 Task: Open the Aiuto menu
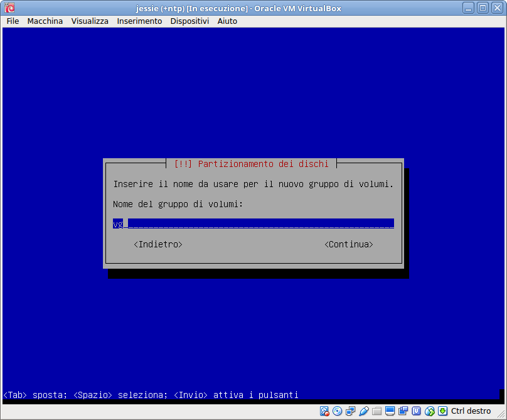[227, 21]
